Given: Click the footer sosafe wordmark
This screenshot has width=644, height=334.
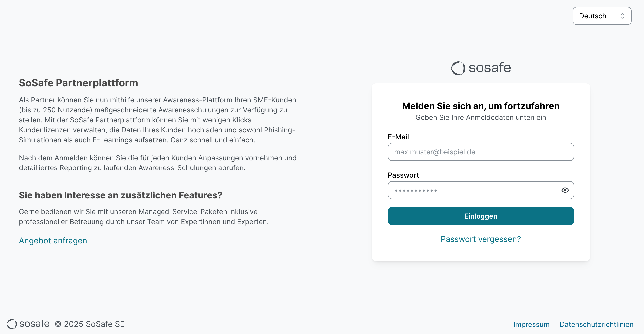Looking at the screenshot, I should [x=34, y=324].
